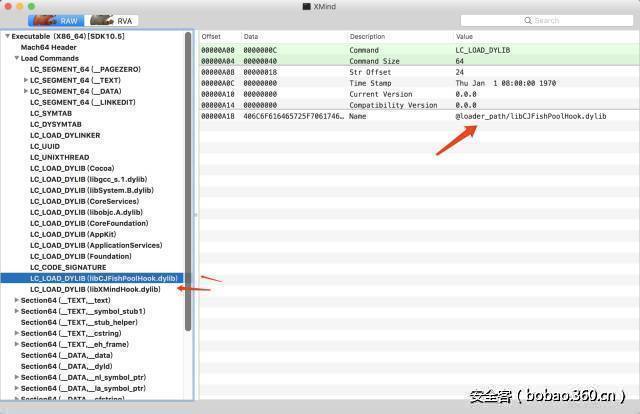Collapse the Load Commands tree node
Viewport: 640px width, 414px height.
(16, 58)
